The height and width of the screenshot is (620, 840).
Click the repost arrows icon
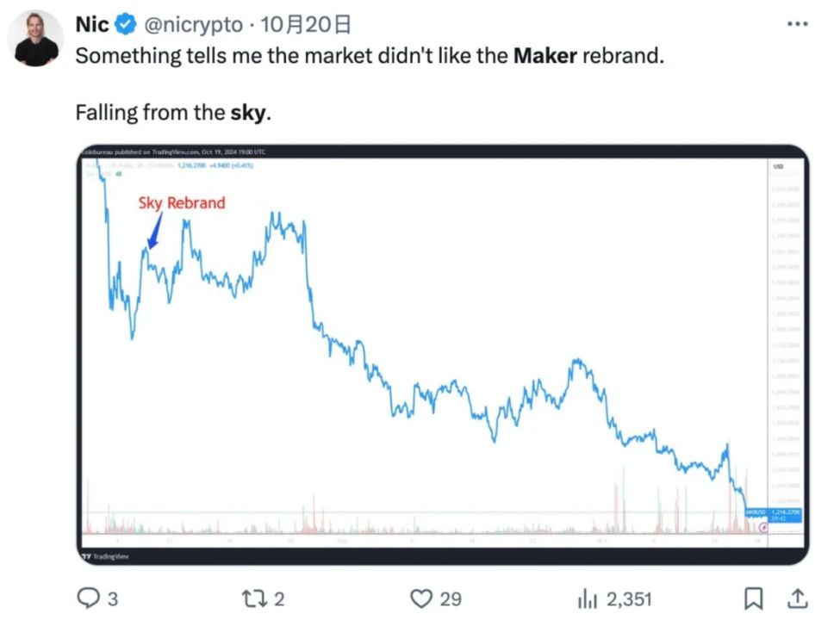(252, 598)
